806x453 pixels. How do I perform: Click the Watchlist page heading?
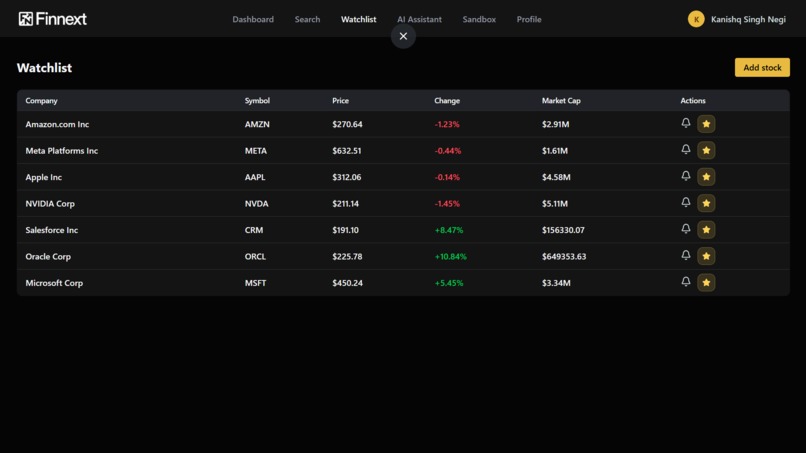(44, 68)
